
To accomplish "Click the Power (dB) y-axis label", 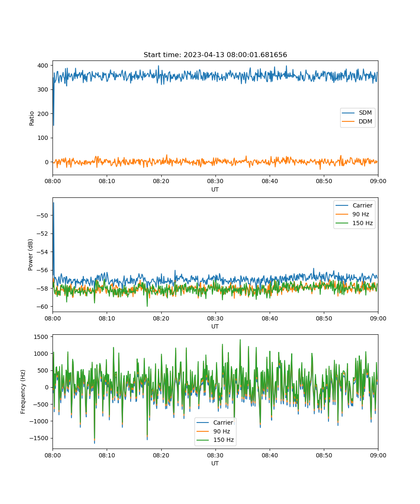I will click(31, 255).
